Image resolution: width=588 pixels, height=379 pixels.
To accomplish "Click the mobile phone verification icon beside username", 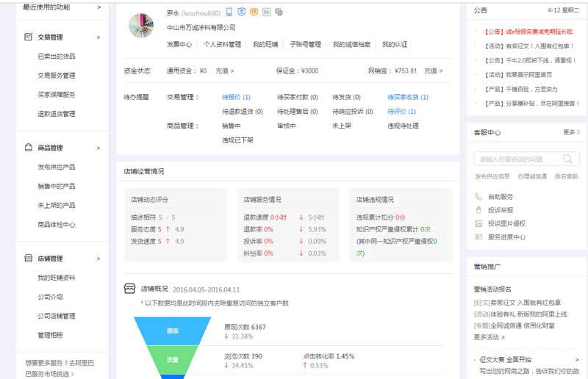I will tap(229, 12).
